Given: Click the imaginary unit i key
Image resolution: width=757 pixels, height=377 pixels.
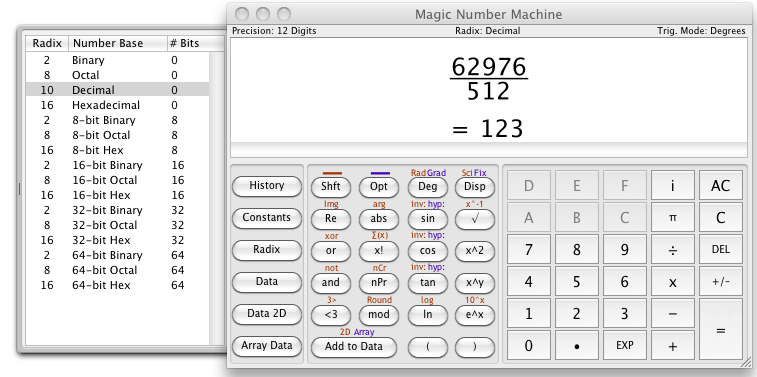Looking at the screenshot, I should pos(673,186).
